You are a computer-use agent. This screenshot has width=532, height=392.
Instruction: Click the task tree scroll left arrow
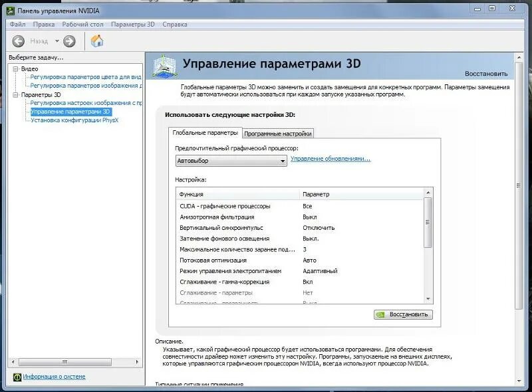[13, 362]
